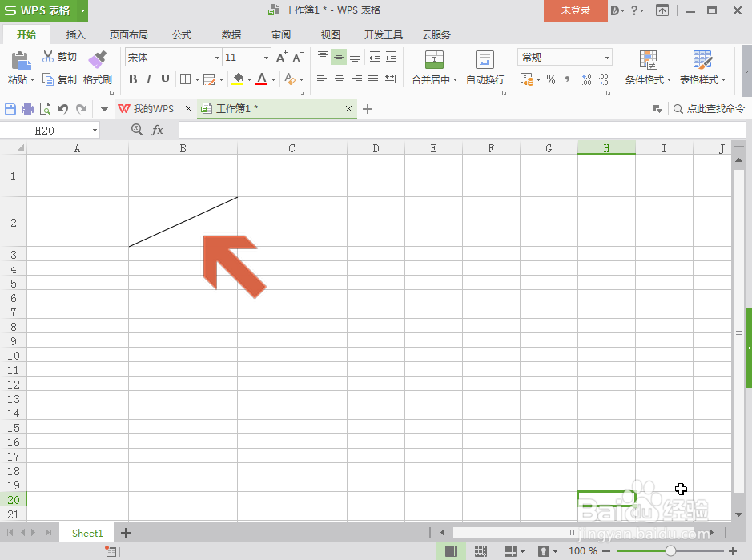Click the insert function fx icon
752x560 pixels.
[157, 130]
